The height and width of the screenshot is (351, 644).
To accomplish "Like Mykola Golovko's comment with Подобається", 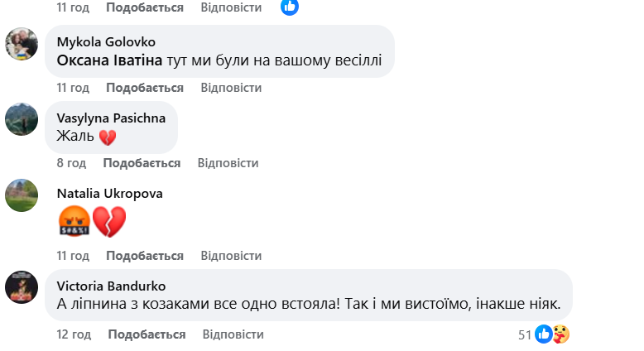I will 145,88.
